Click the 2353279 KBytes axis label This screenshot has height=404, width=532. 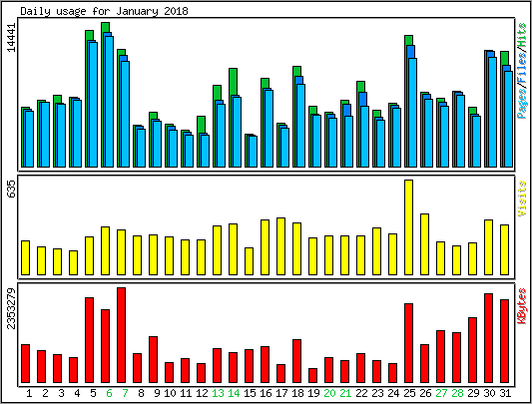[12, 308]
